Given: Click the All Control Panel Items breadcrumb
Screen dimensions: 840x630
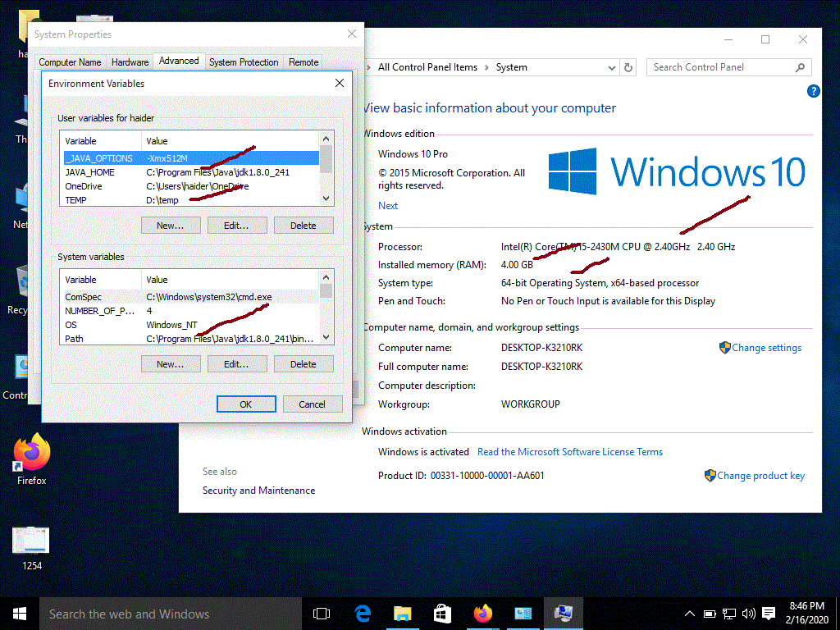Looking at the screenshot, I should [x=427, y=67].
